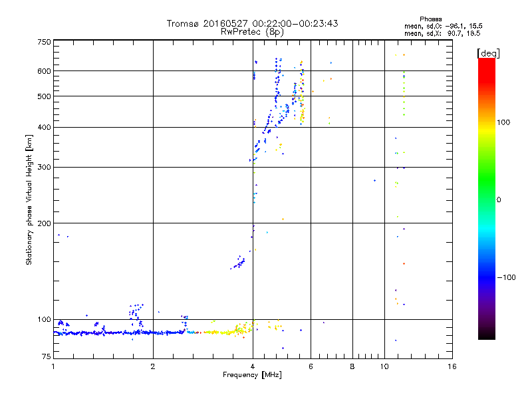Click the '-100' colorbar tick label
The width and height of the screenshot is (532, 399).
pyautogui.click(x=506, y=277)
